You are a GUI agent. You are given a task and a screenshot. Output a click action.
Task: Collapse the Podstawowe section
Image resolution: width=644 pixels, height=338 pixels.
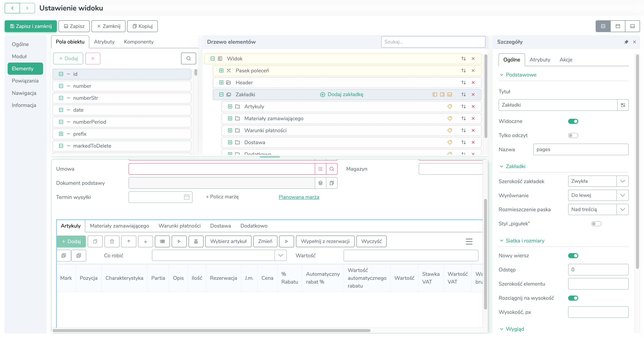[501, 75]
